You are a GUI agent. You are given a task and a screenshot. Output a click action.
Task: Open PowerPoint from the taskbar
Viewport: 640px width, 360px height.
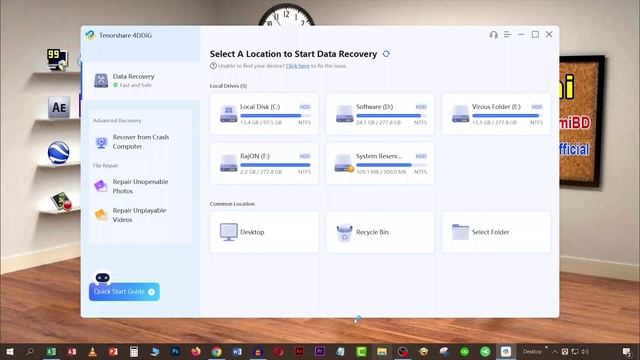(x=113, y=351)
